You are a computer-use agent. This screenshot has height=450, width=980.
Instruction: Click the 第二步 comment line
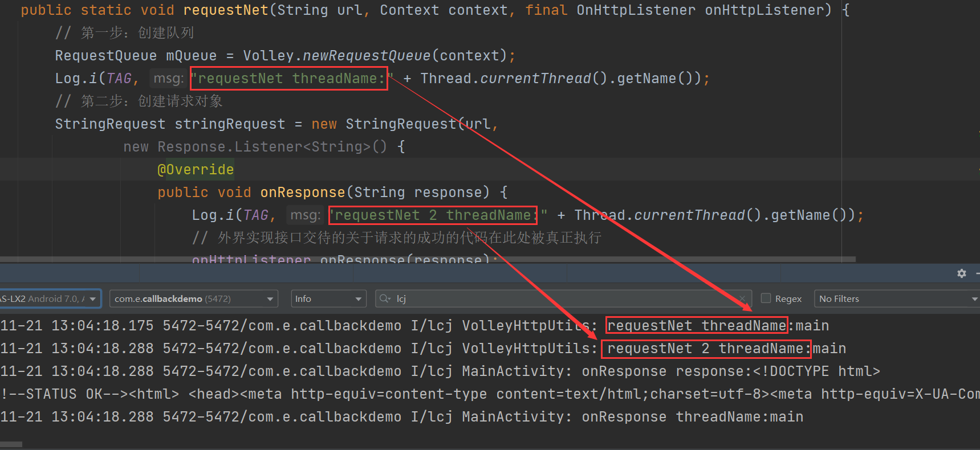click(x=139, y=101)
